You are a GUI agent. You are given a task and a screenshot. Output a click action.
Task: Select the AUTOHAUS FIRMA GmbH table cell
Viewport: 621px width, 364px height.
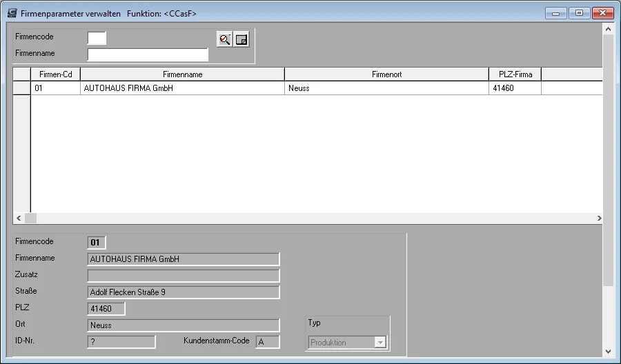pos(182,88)
